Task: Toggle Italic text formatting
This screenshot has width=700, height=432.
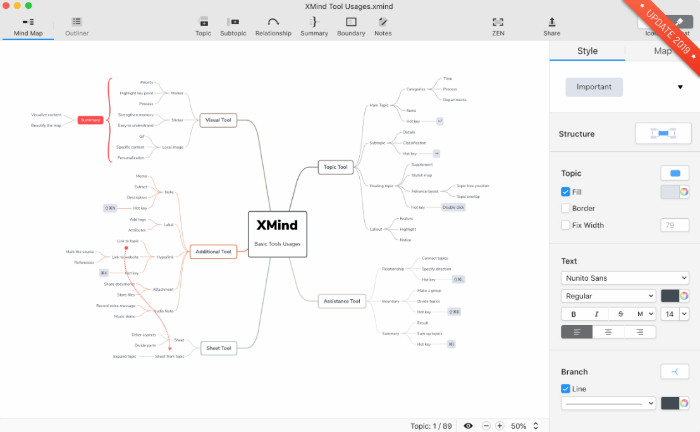Action: point(596,314)
